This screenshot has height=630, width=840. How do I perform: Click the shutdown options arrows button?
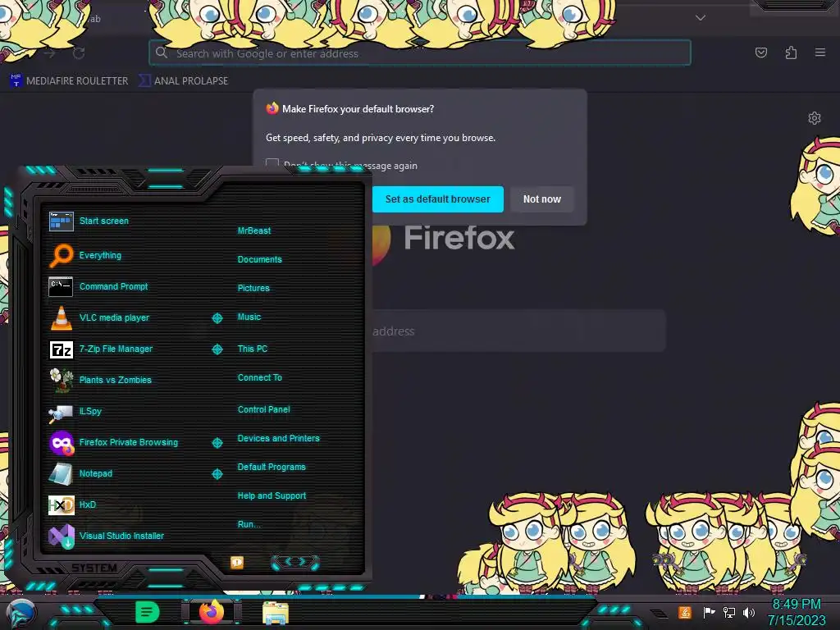(295, 562)
